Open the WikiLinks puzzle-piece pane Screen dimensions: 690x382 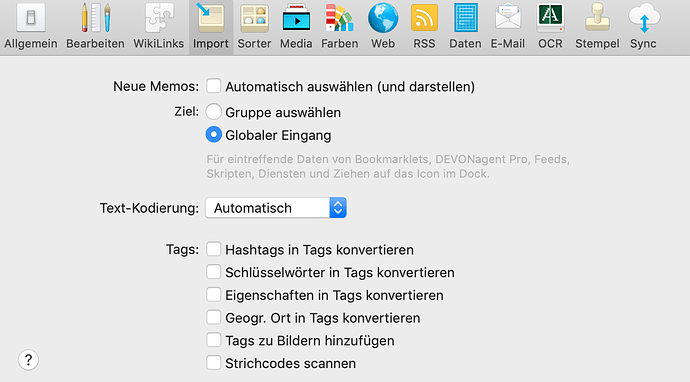tap(158, 26)
